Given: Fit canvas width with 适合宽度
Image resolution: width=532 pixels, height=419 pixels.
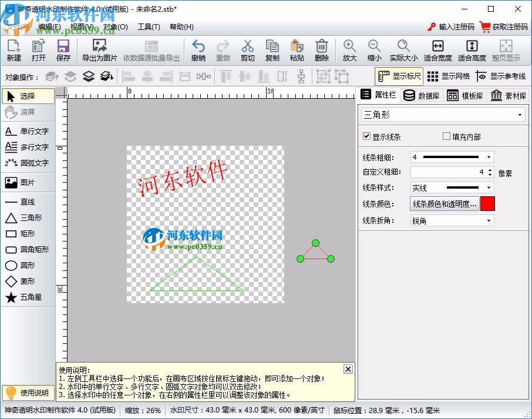Looking at the screenshot, I should 437,51.
